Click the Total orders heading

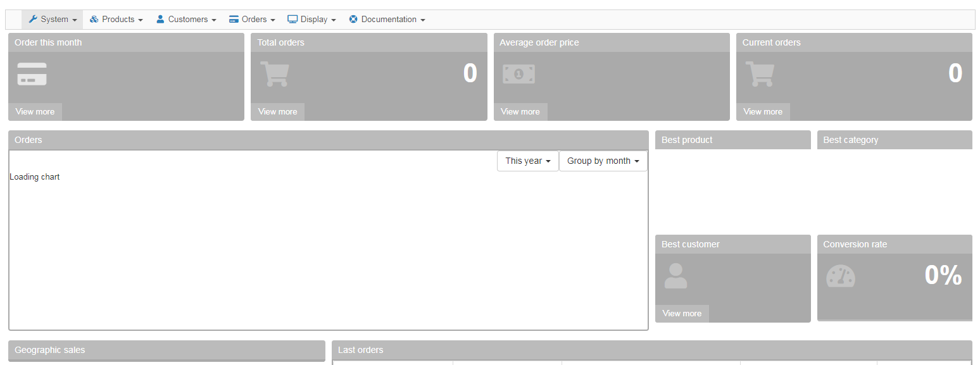tap(280, 42)
